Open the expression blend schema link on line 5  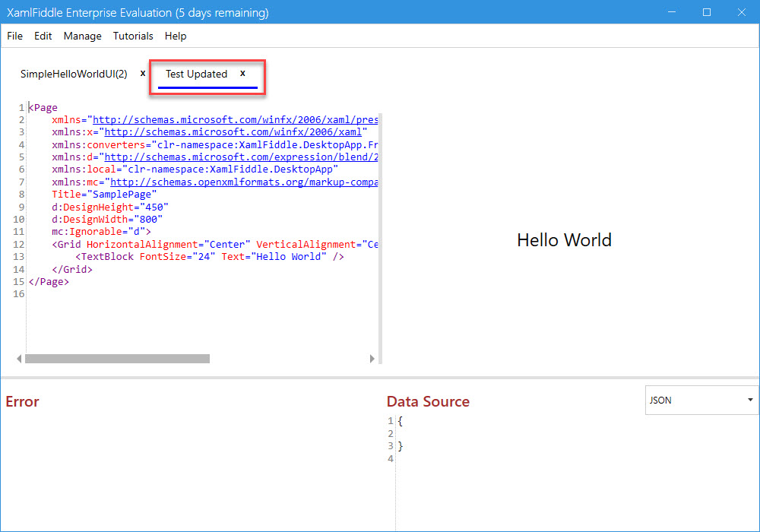point(242,157)
